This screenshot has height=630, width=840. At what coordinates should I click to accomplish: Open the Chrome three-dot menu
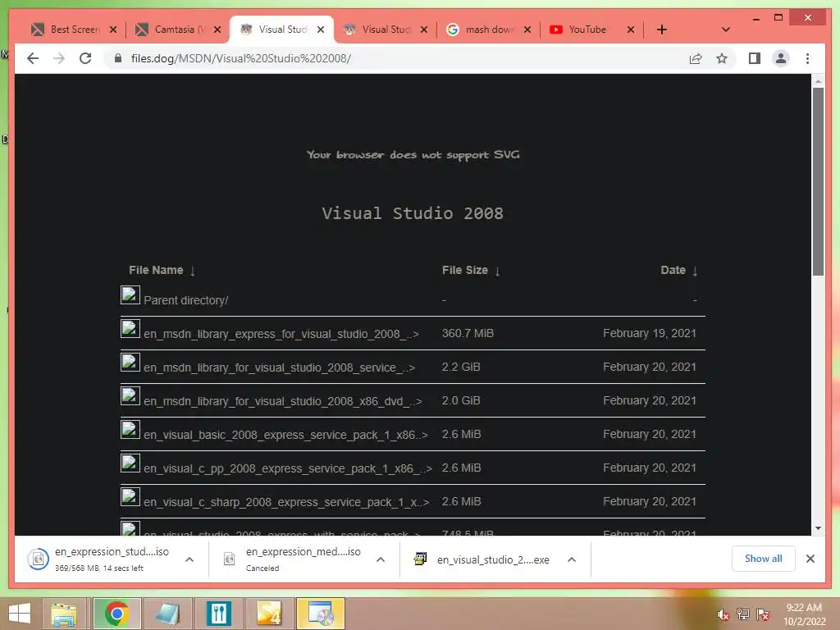807,58
